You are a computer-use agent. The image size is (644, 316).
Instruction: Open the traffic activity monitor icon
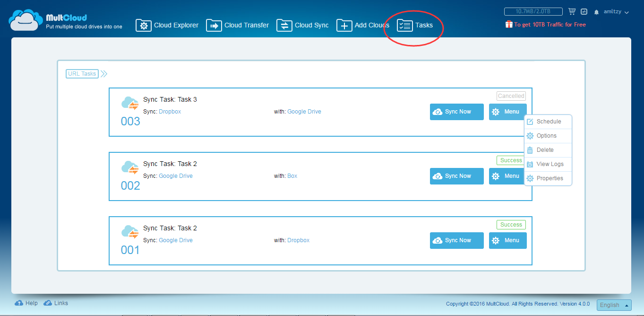[584, 11]
